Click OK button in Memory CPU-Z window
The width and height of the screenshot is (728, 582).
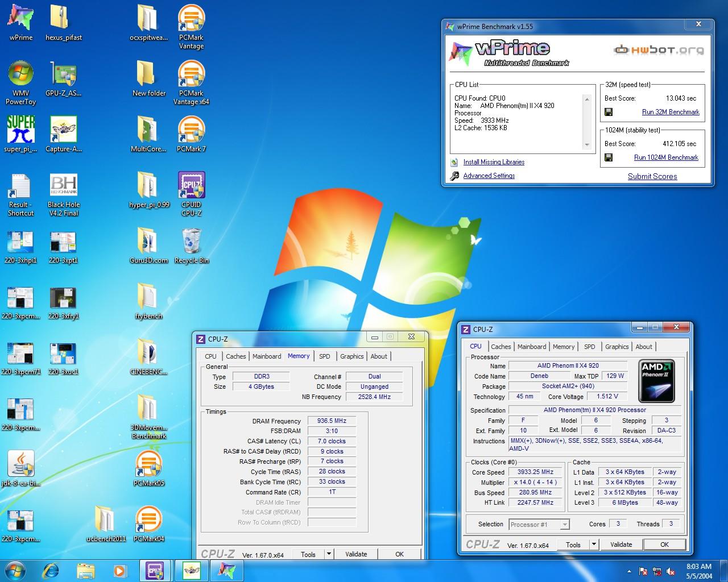pos(399,554)
